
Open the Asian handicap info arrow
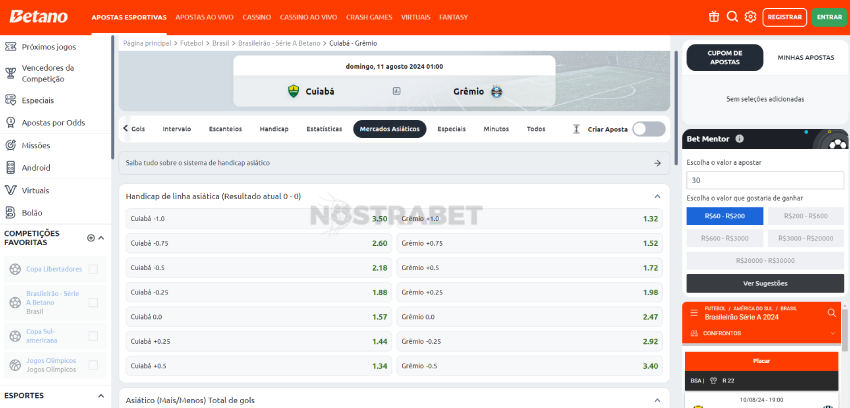point(658,163)
